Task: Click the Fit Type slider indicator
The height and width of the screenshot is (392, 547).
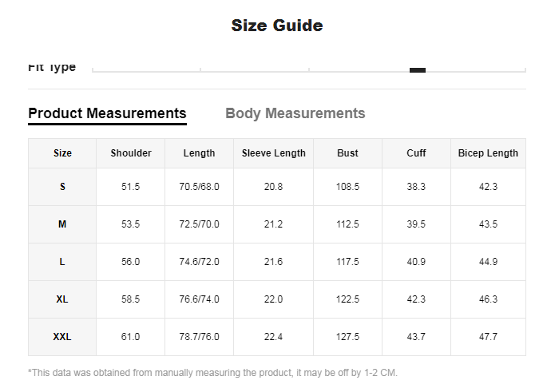Action: tap(417, 70)
